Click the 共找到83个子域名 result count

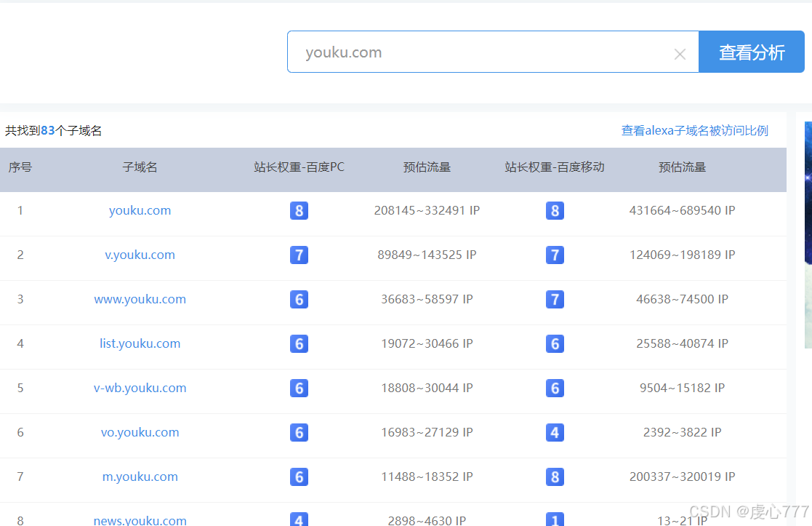click(53, 131)
